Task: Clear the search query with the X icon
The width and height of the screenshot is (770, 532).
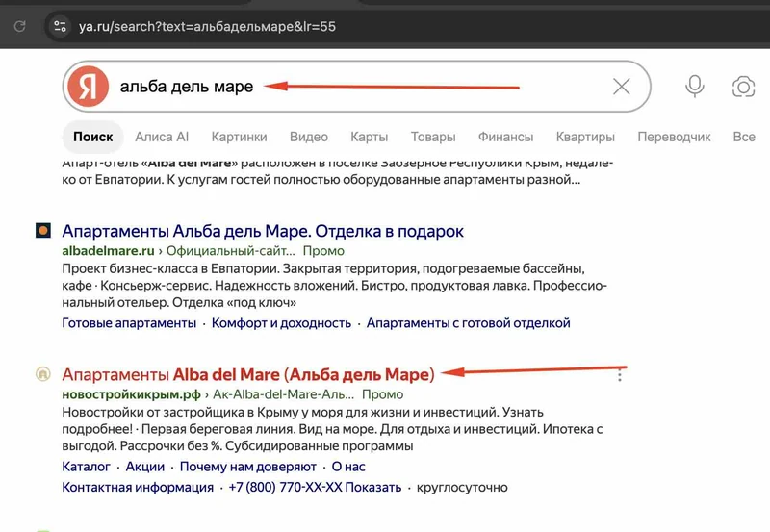Action: coord(621,87)
